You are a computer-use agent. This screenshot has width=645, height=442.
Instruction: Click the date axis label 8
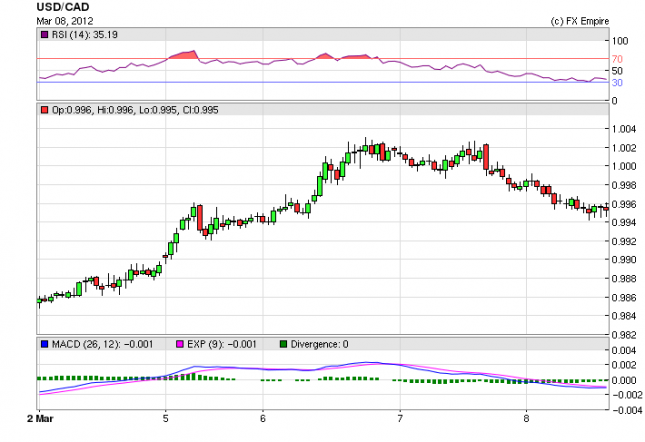(526, 419)
